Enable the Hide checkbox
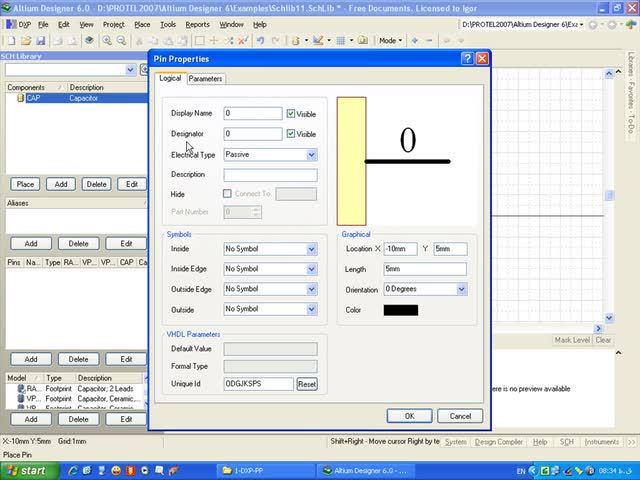Image resolution: width=640 pixels, height=480 pixels. click(x=227, y=193)
